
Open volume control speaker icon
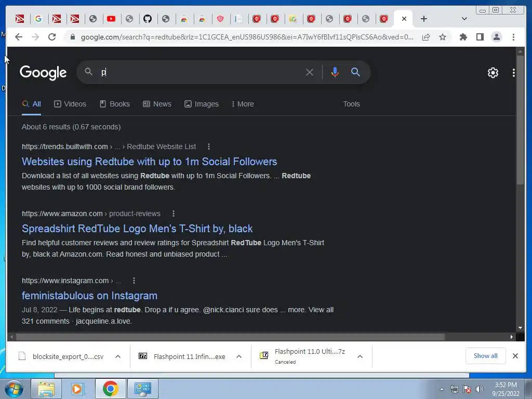[480, 389]
